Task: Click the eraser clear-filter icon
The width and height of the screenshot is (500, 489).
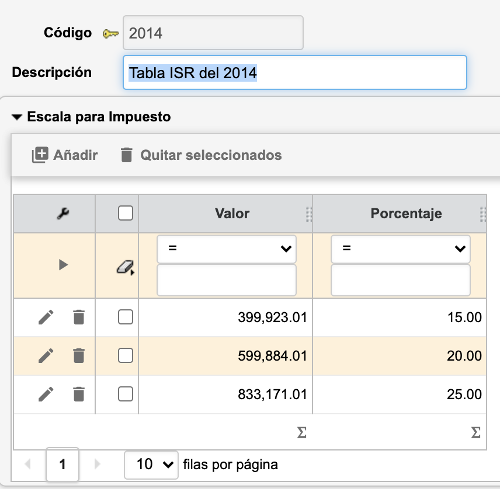Action: (x=125, y=267)
